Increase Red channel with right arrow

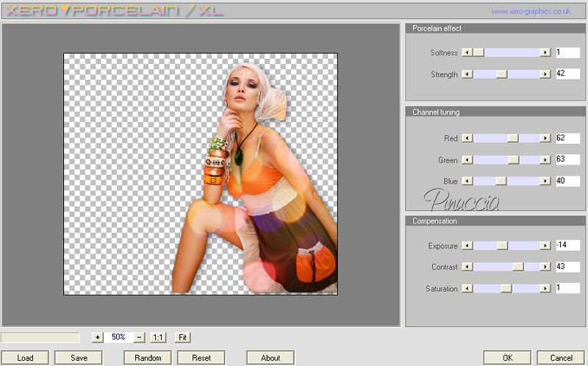(545, 138)
